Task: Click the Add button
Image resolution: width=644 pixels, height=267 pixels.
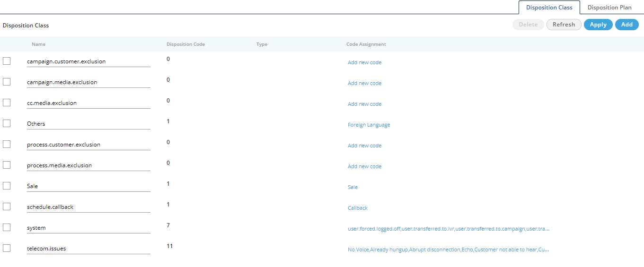Action: tap(626, 25)
